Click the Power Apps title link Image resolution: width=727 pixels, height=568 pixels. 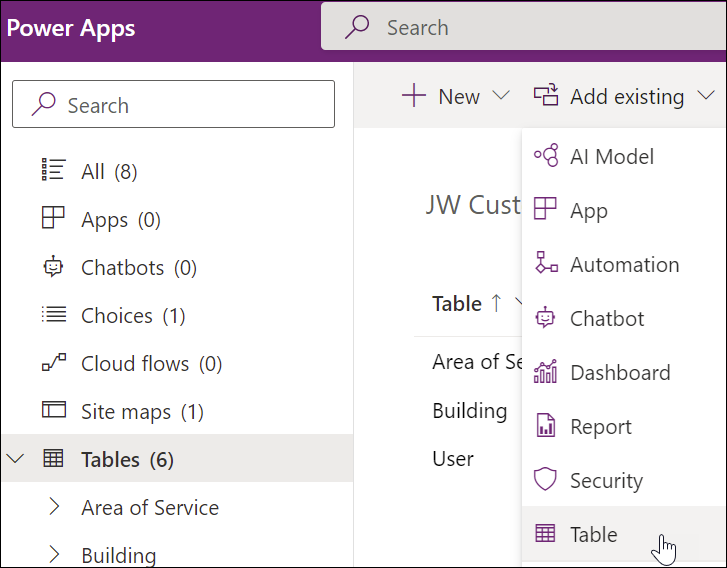click(x=71, y=28)
